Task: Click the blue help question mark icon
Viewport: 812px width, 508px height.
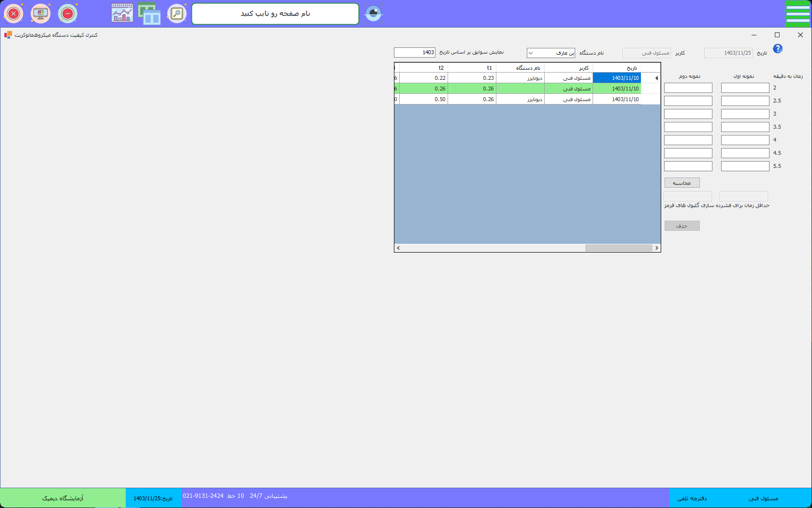Action: tap(777, 48)
